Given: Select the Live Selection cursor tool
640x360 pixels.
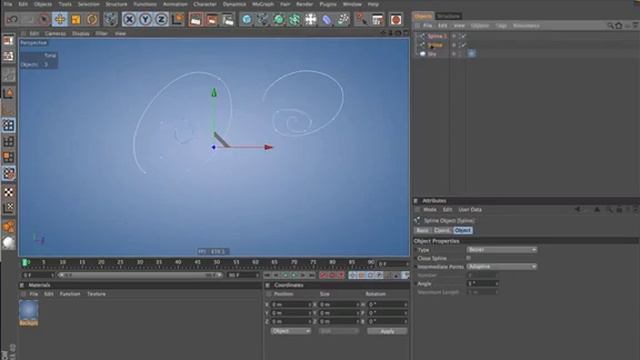Looking at the screenshot, I should [44, 19].
